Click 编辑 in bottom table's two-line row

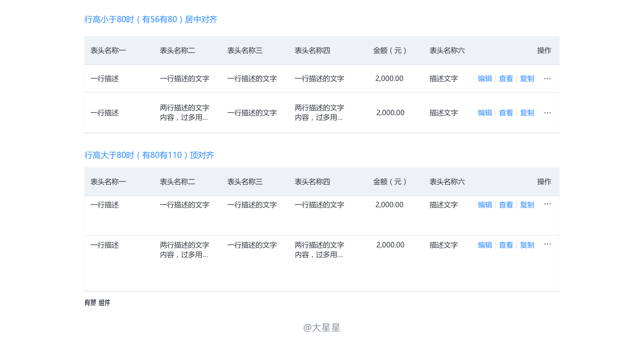point(485,245)
